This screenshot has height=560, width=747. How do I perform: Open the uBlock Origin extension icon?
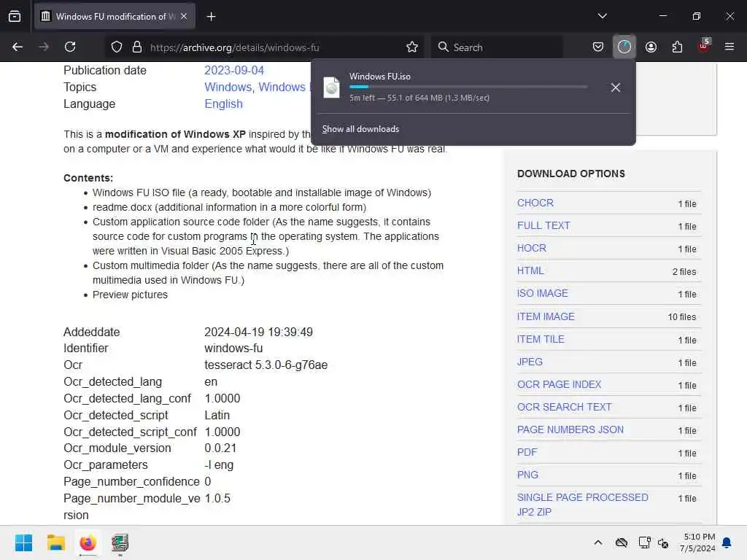coord(704,46)
